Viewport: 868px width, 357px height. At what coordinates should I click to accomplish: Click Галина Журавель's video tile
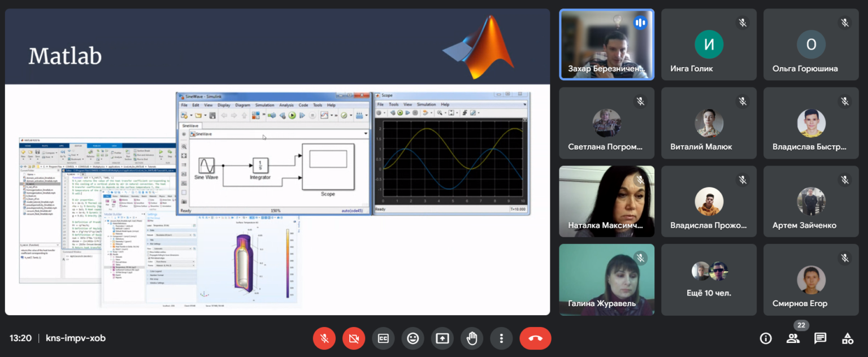click(x=606, y=280)
